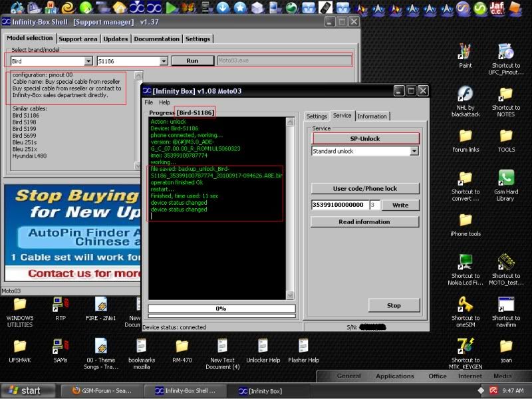The height and width of the screenshot is (399, 532).
Task: Open the Windows start button
Action: [28, 390]
